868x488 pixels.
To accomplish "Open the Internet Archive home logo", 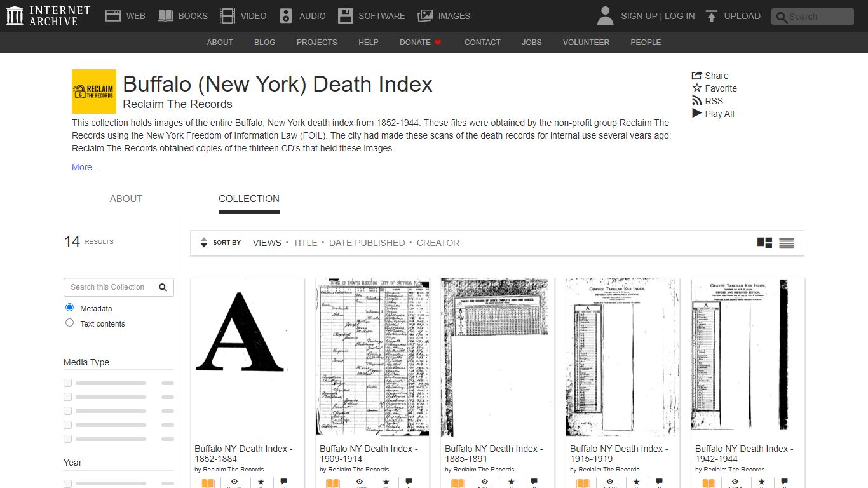I will 48,16.
